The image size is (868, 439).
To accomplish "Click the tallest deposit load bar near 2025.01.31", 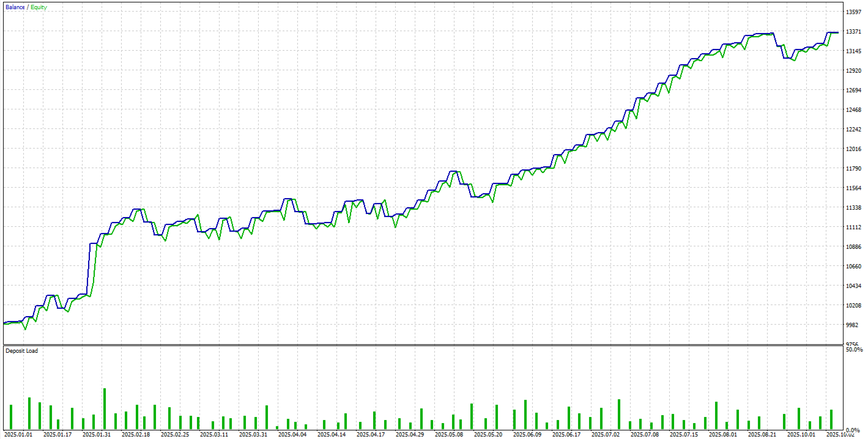I will click(x=105, y=407).
